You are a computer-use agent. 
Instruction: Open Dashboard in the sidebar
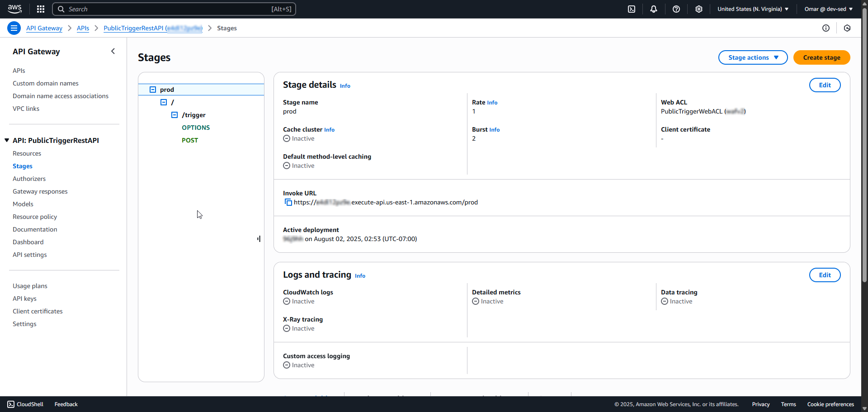[x=28, y=242]
